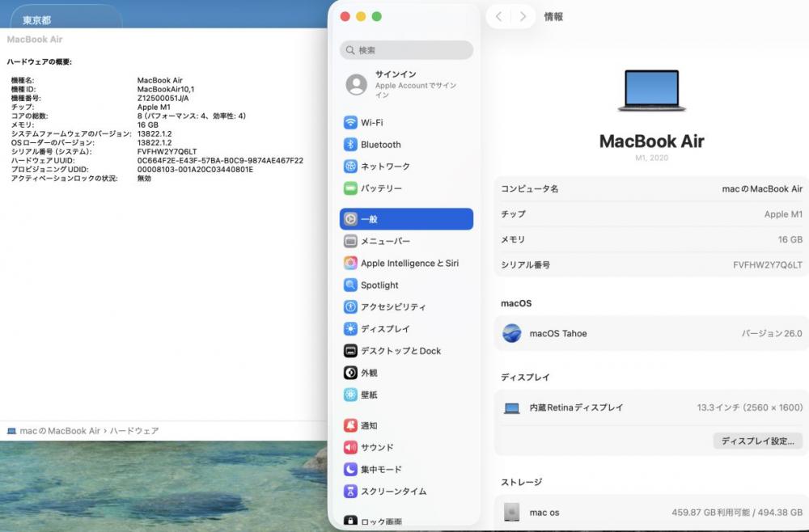809x532 pixels.
Task: Open ディスプレイ sun icon in sidebar
Action: click(350, 328)
